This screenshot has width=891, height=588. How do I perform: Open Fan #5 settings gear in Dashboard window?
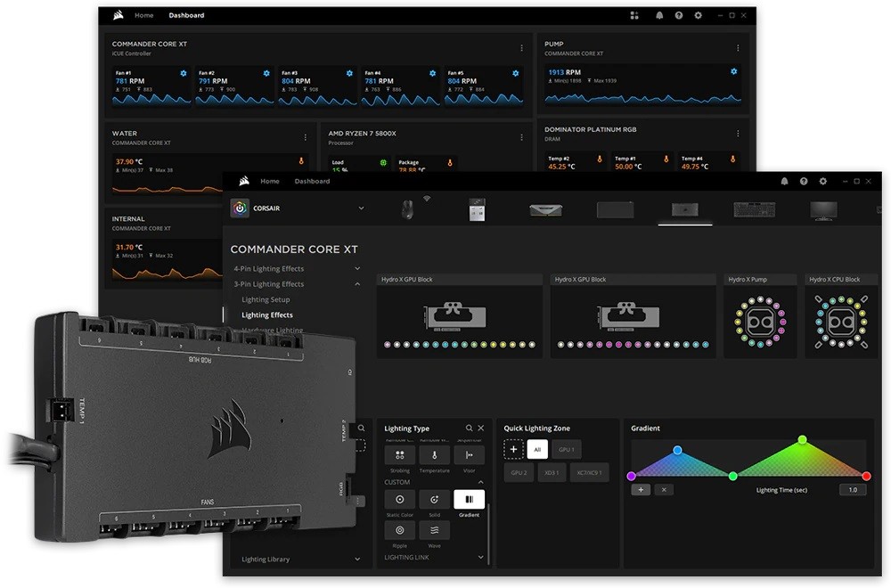[x=515, y=73]
